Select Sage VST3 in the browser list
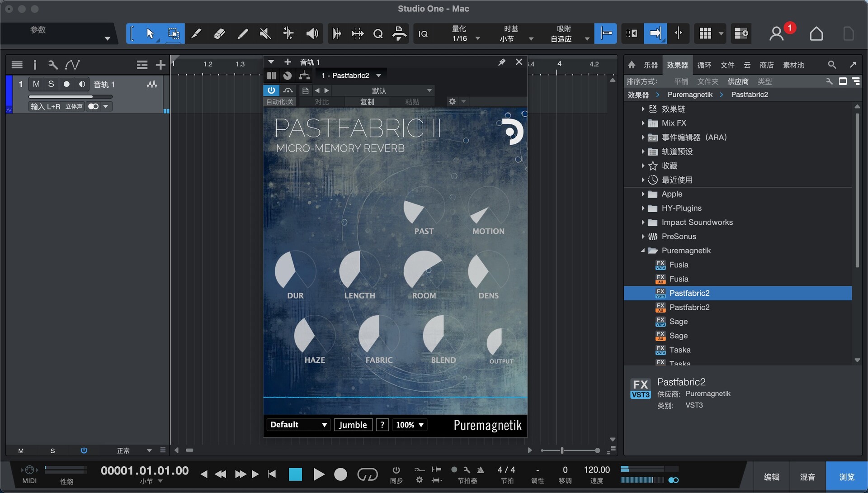This screenshot has height=493, width=868. (738, 322)
